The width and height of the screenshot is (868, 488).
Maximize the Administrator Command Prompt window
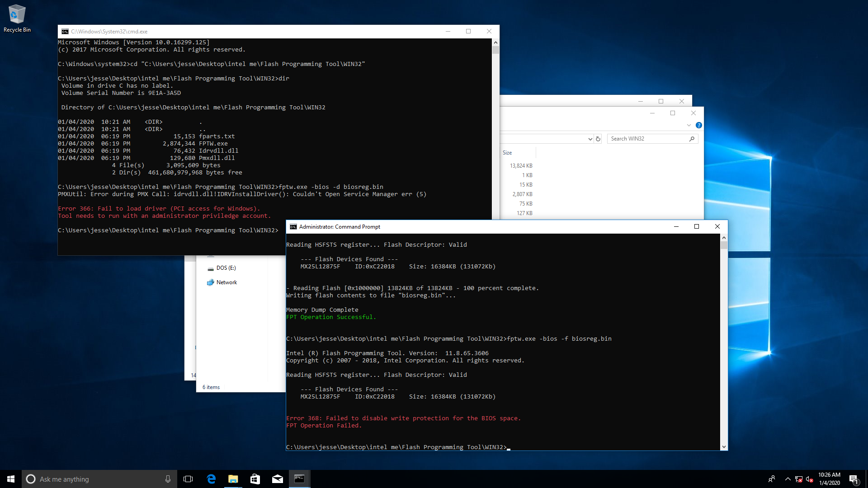coord(697,227)
